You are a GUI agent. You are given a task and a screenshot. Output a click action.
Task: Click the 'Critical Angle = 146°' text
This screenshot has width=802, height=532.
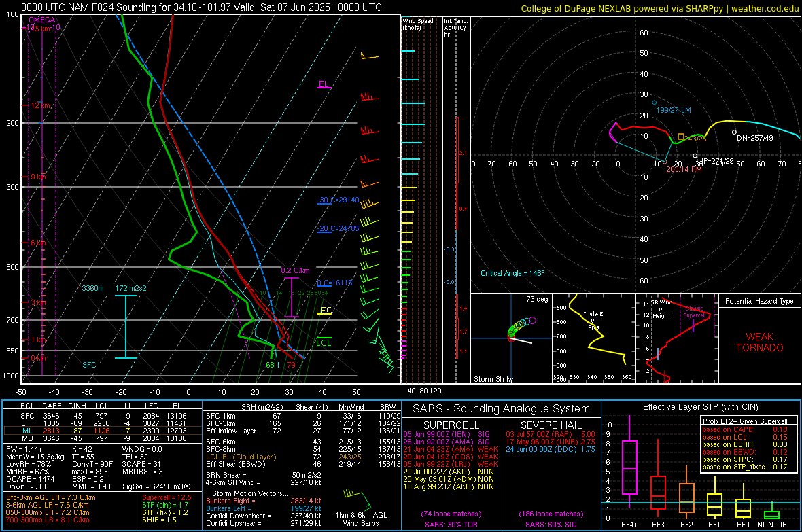[512, 273]
